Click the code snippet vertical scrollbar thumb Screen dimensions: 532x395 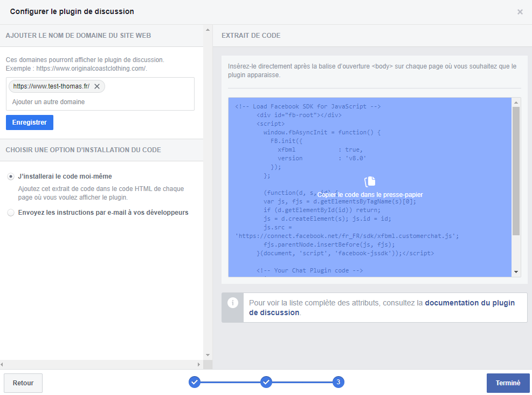point(516,171)
